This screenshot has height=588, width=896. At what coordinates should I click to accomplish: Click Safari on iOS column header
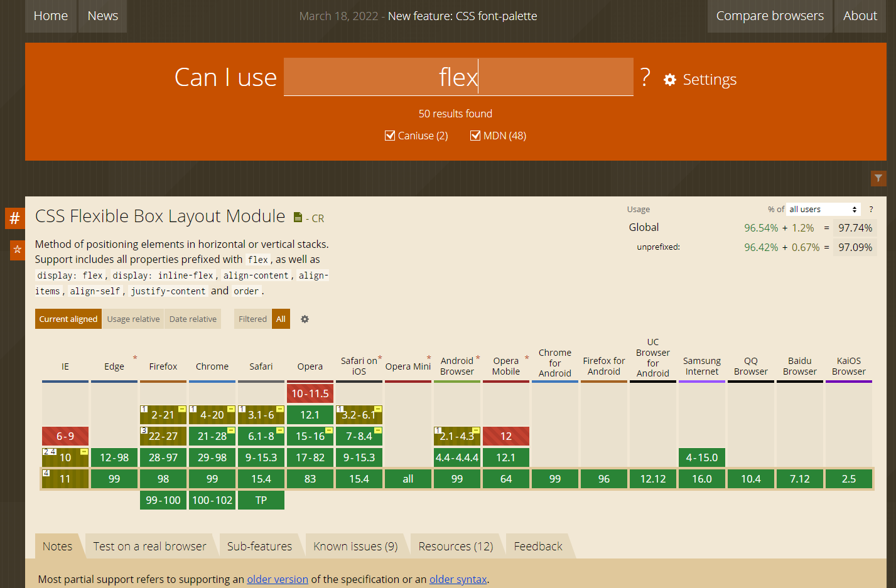[x=359, y=366]
